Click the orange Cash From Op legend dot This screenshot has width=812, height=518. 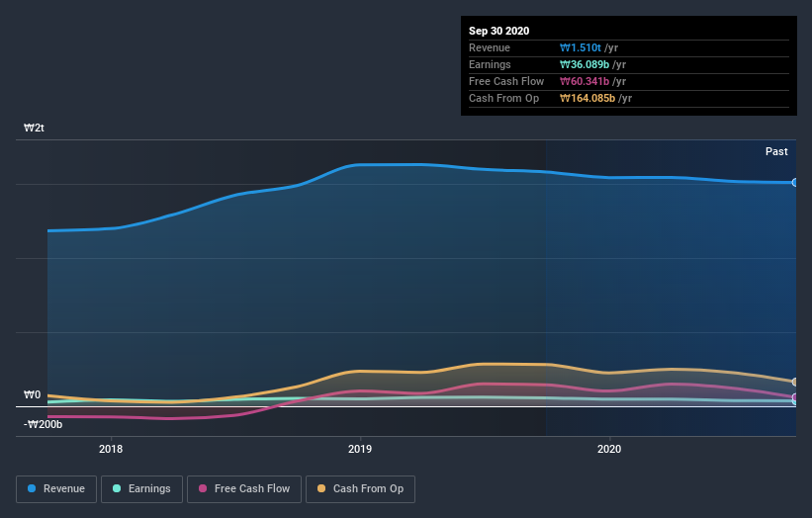pyautogui.click(x=321, y=488)
